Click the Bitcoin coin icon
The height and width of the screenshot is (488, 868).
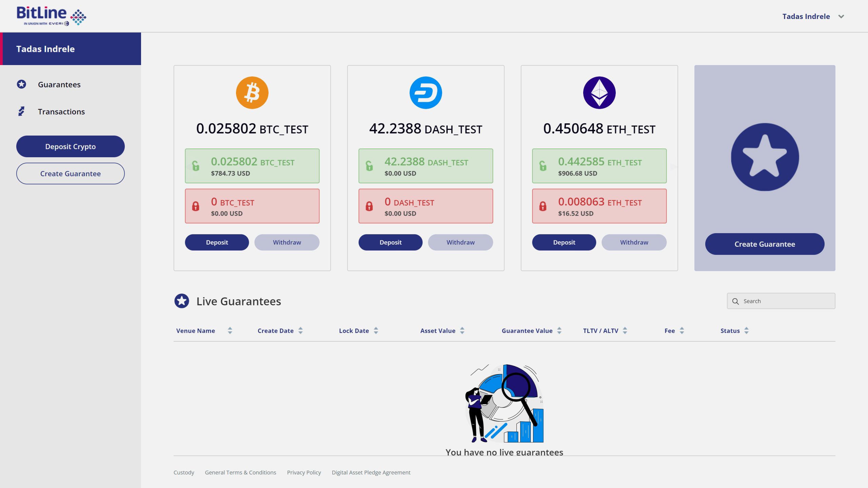pos(252,93)
